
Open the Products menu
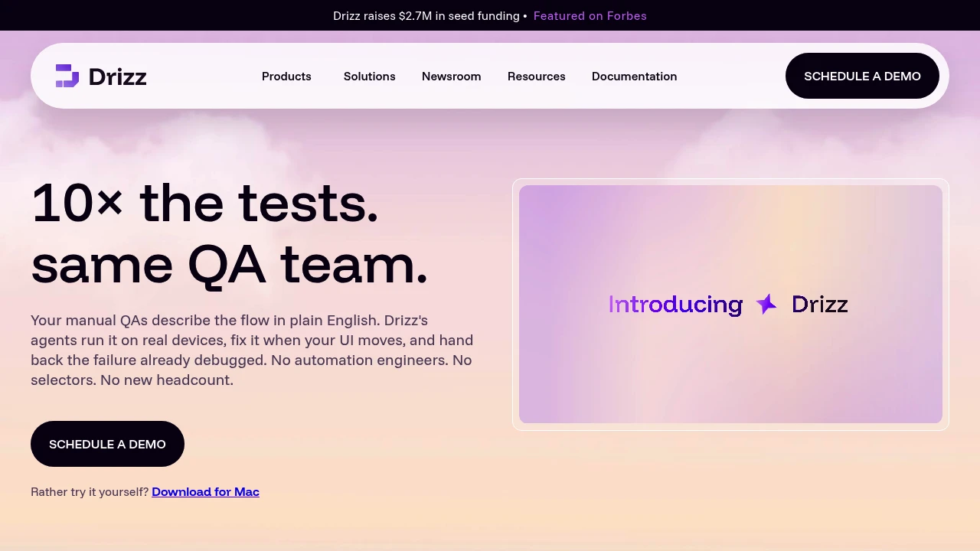(x=286, y=77)
